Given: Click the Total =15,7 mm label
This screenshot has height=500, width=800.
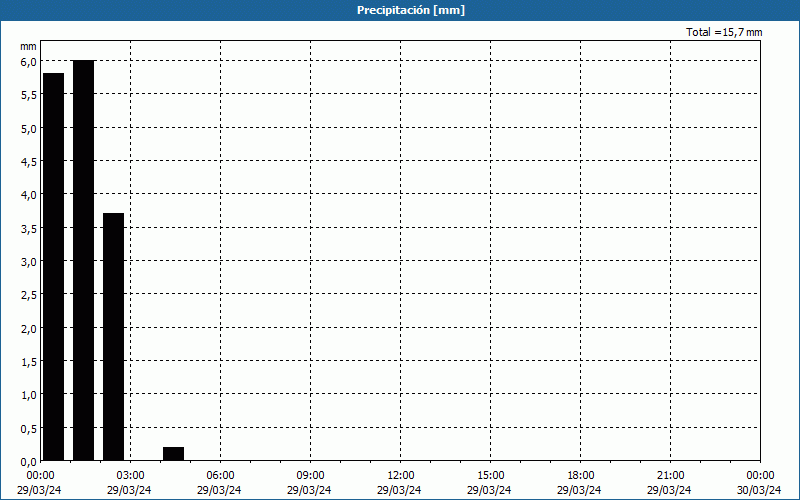Looking at the screenshot, I should point(724,32).
